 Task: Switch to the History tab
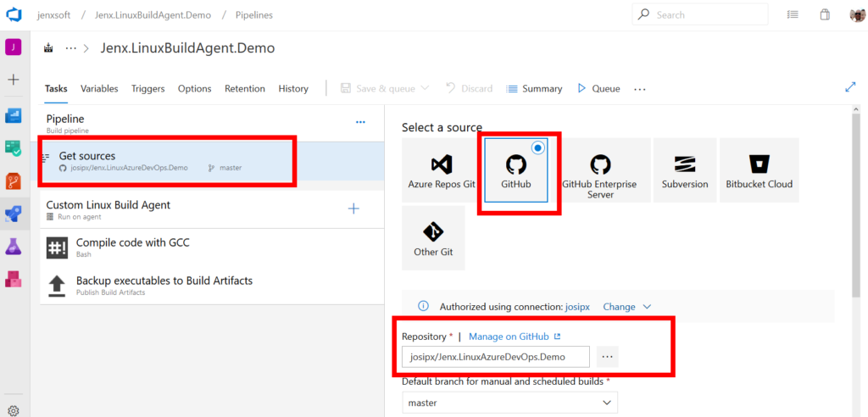point(292,89)
